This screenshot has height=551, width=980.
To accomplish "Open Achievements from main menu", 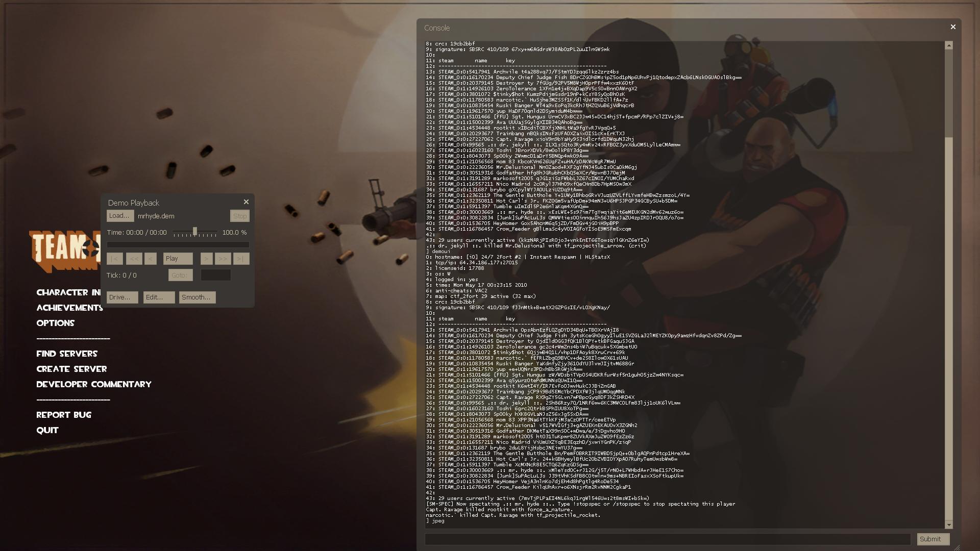I will click(69, 308).
